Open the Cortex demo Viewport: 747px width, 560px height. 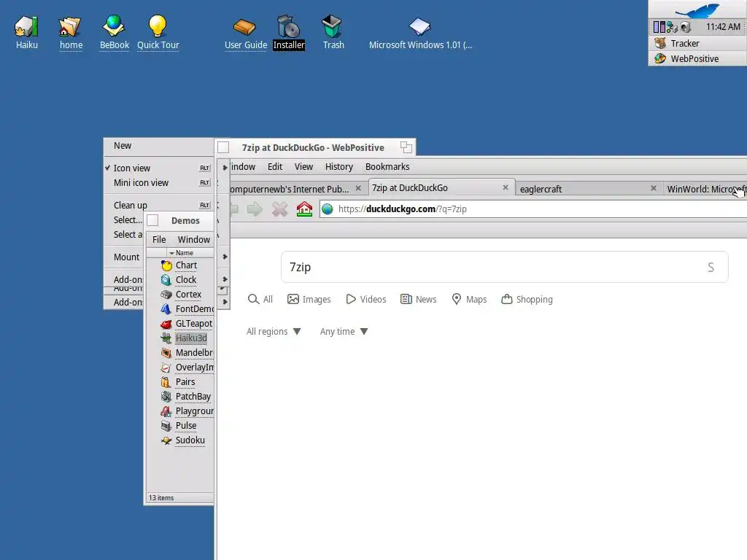(x=181, y=295)
